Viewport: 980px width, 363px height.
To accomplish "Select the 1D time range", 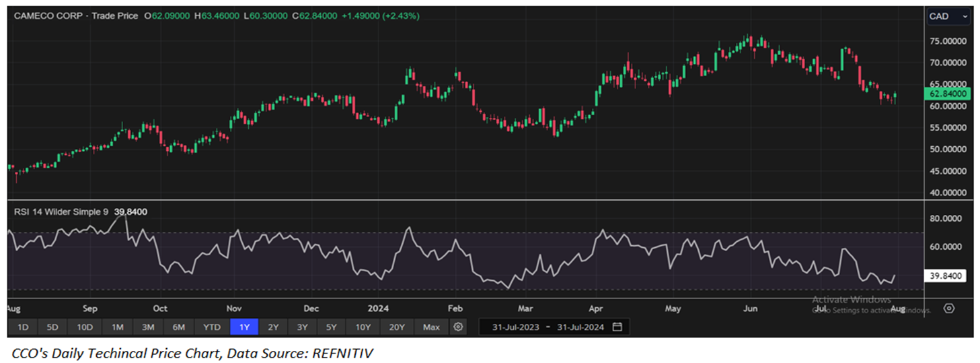I will click(x=23, y=327).
